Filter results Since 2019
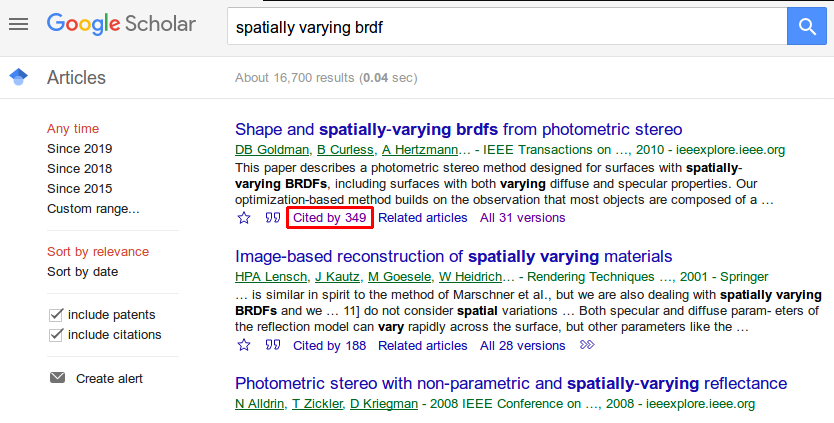The width and height of the screenshot is (834, 423). tap(79, 149)
